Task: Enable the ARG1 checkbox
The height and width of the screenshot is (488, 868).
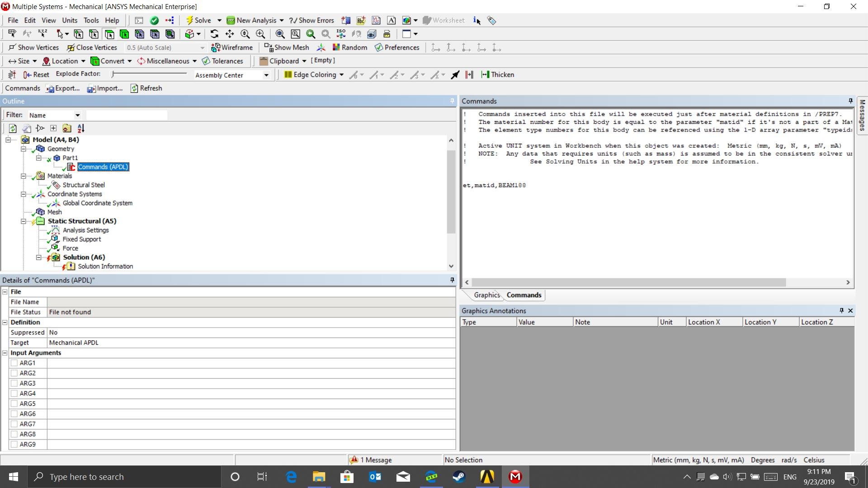Action: coord(14,363)
